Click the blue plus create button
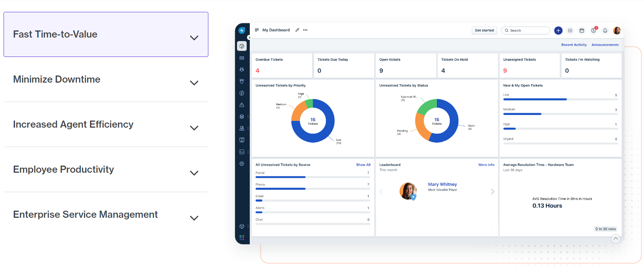The height and width of the screenshot is (266, 644). pos(558,30)
